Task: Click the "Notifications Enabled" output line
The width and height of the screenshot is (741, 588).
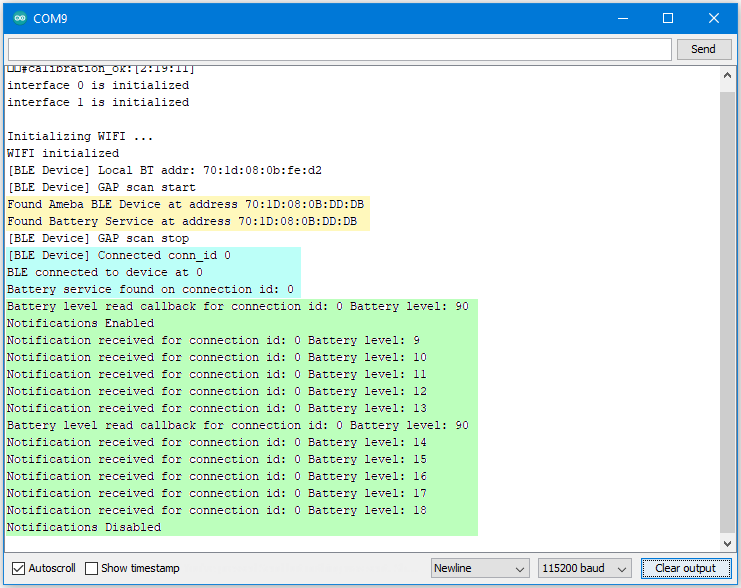Action: point(81,323)
